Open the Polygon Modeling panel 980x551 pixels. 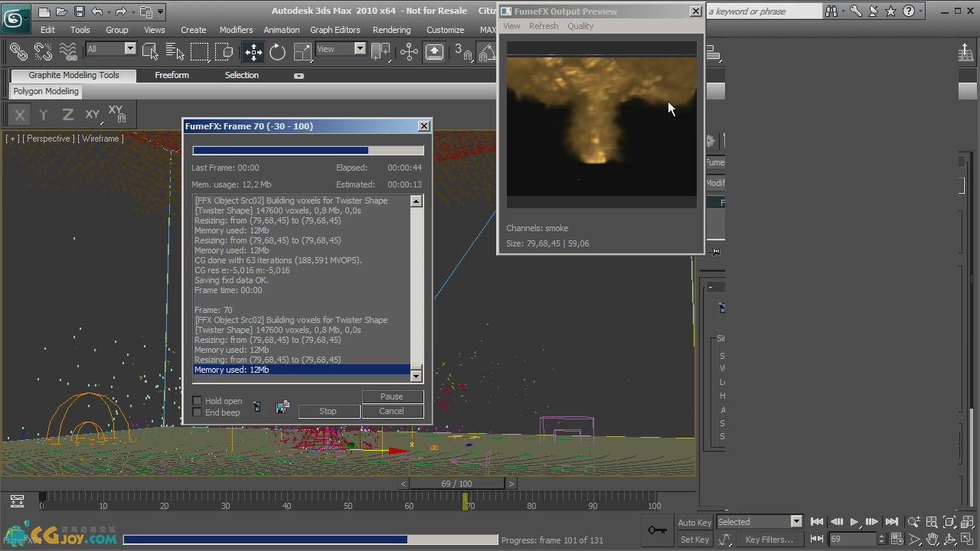46,91
